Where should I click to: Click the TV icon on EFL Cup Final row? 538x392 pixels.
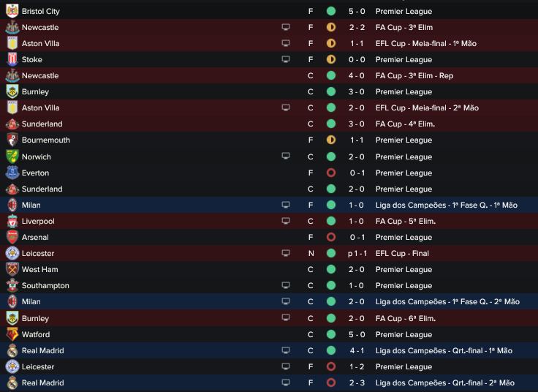click(286, 253)
